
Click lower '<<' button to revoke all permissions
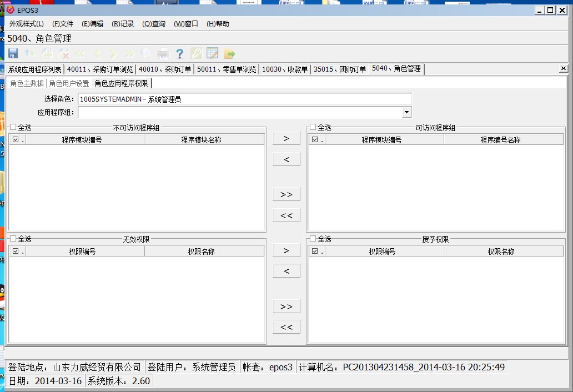click(x=286, y=327)
